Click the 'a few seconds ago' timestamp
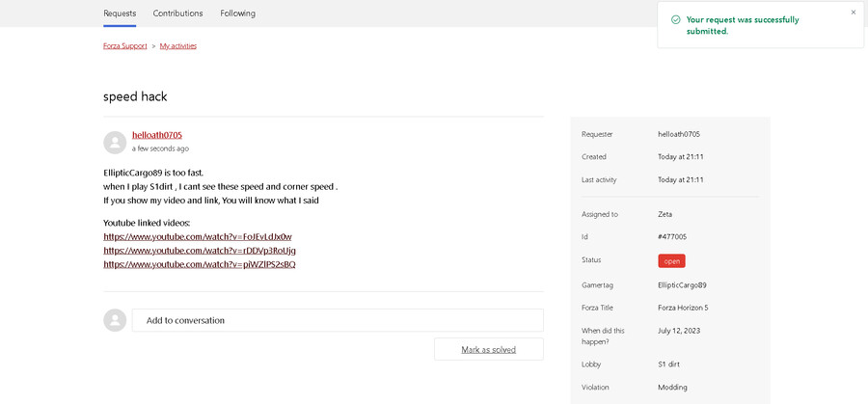The width and height of the screenshot is (868, 404). click(160, 148)
